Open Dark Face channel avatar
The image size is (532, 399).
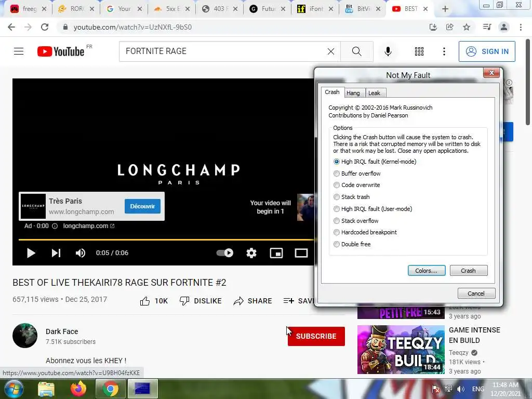point(25,336)
